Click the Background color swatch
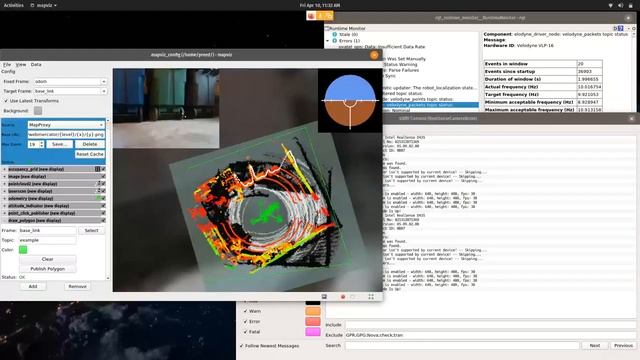 [x=38, y=111]
